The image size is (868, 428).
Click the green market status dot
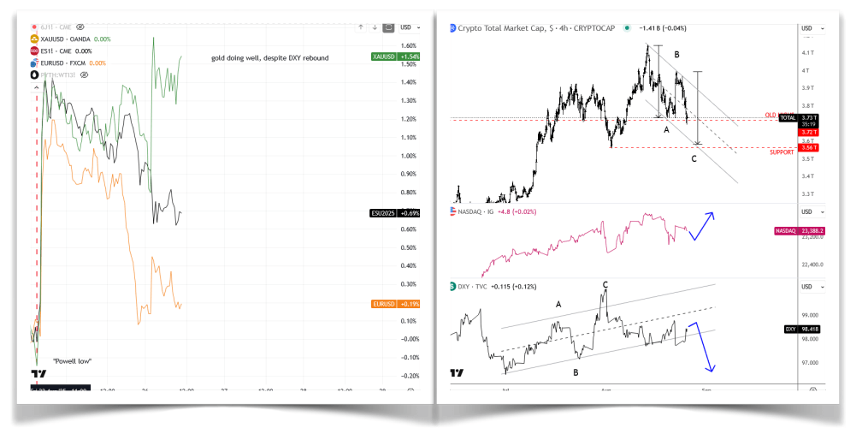[x=628, y=28]
